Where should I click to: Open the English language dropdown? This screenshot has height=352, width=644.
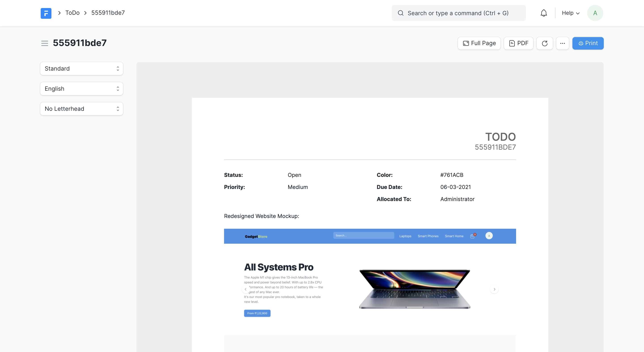pyautogui.click(x=81, y=89)
